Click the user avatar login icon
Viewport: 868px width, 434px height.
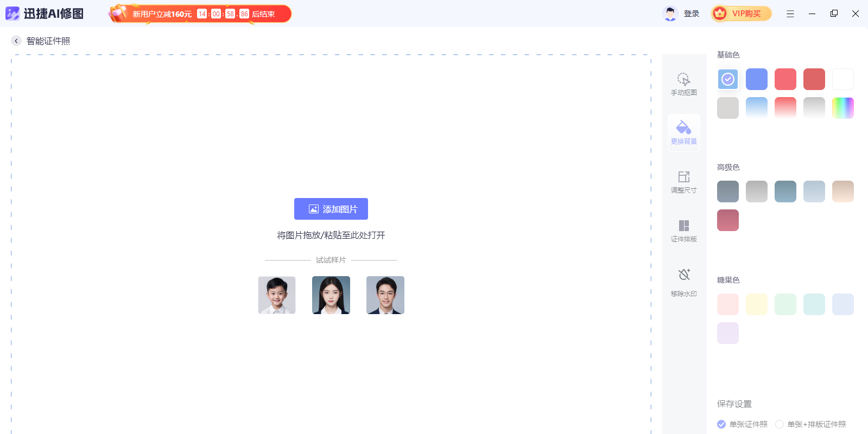[x=670, y=14]
